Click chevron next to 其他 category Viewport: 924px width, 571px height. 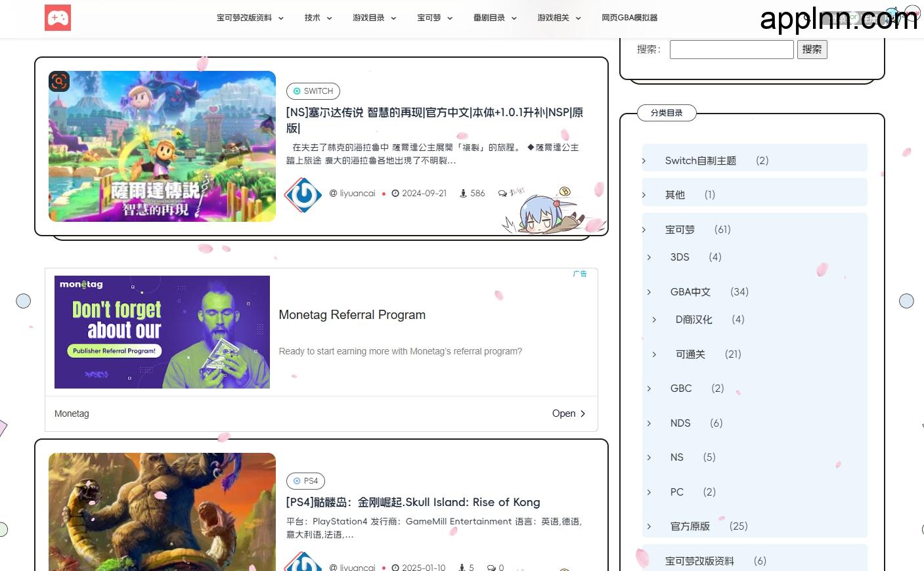coord(644,195)
